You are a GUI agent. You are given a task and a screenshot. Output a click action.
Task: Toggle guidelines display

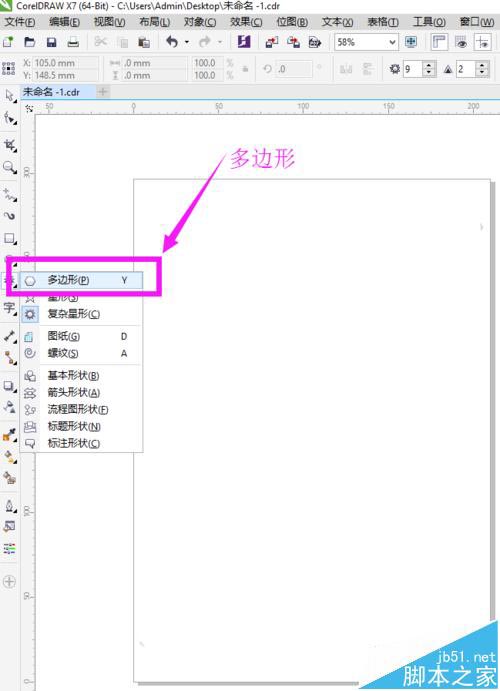pos(483,42)
